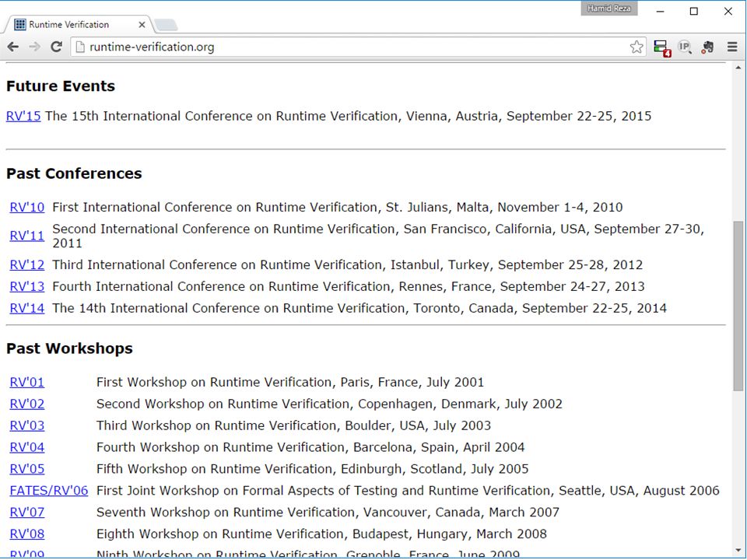Open the RV'14 conference link
The image size is (747, 560).
click(x=27, y=308)
